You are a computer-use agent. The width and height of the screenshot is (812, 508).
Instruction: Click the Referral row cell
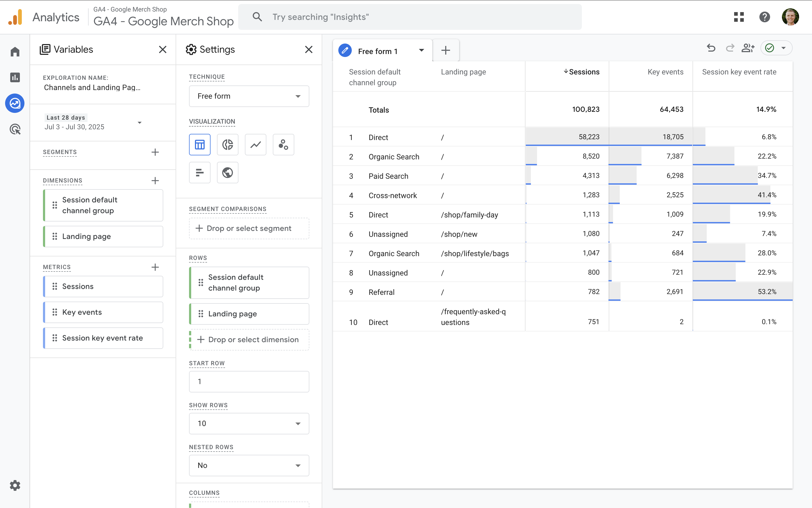[x=382, y=292]
